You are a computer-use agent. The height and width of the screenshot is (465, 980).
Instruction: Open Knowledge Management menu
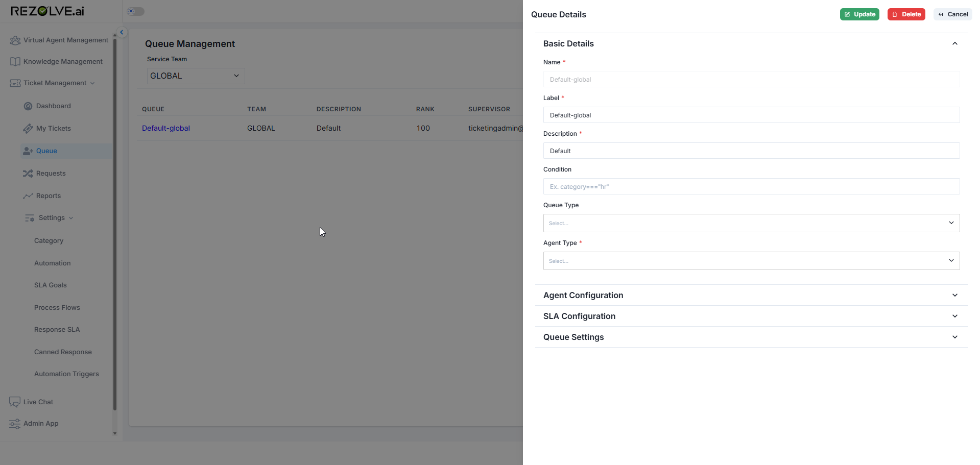point(63,62)
